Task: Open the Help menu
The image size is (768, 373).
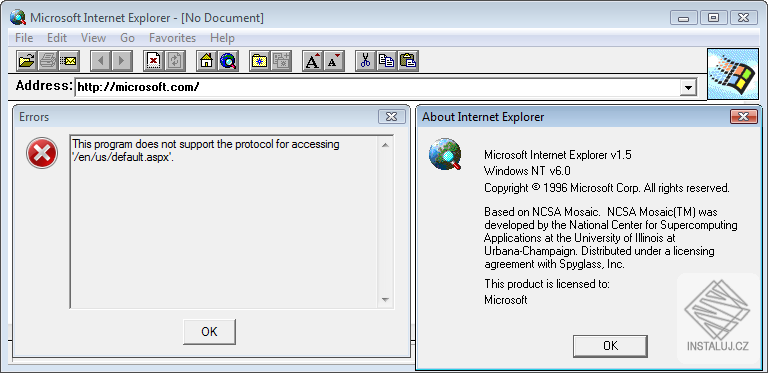Action: click(222, 38)
